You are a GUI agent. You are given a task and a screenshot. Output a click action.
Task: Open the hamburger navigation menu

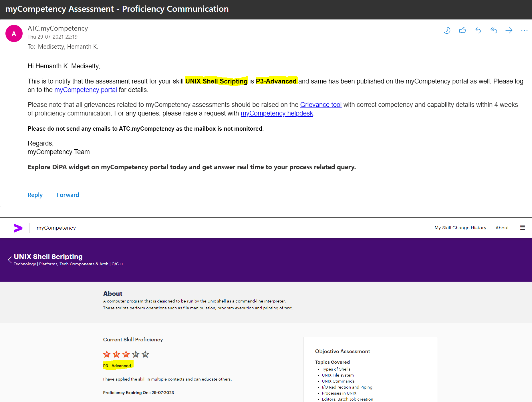coord(523,227)
